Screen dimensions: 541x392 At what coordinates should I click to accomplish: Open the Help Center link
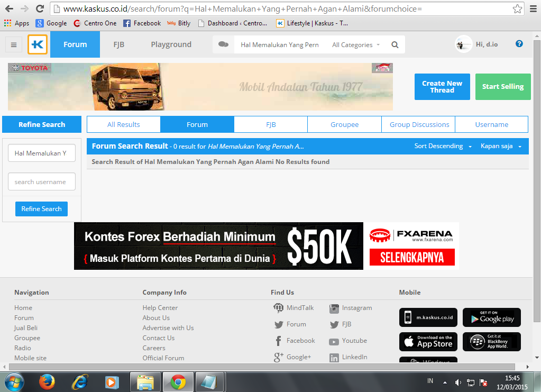click(160, 308)
